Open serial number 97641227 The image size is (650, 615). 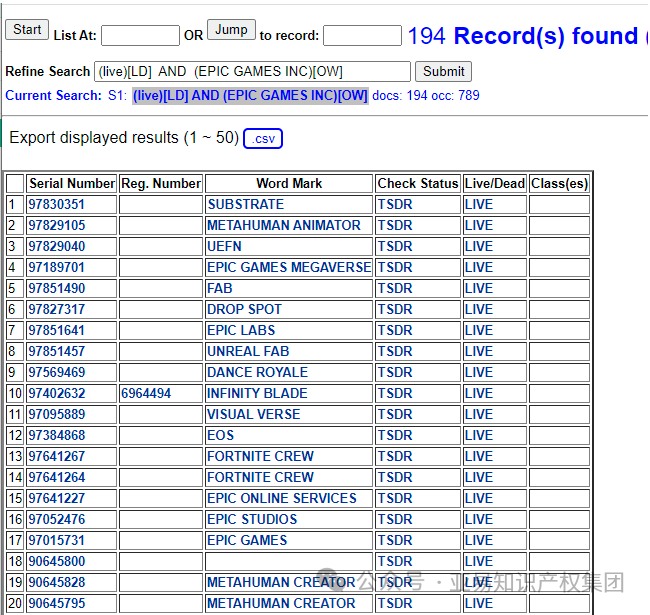point(56,499)
